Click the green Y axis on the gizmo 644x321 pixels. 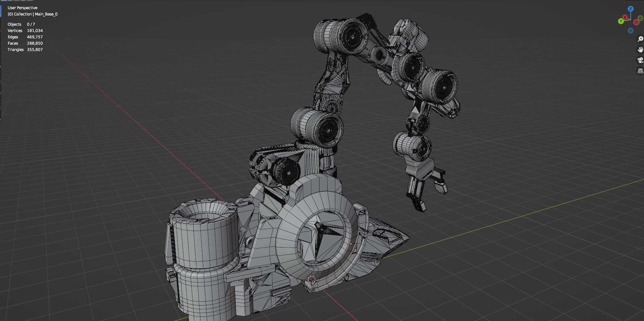click(x=621, y=21)
